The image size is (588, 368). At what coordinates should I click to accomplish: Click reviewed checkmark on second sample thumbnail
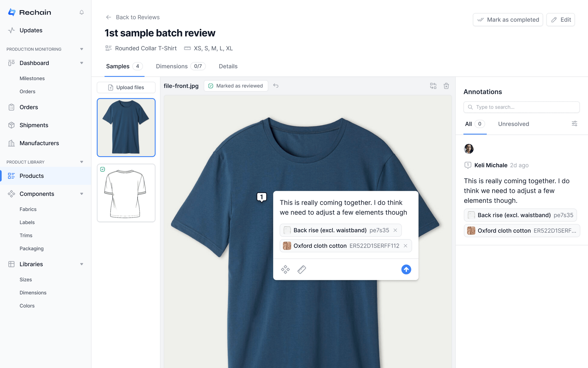click(103, 169)
